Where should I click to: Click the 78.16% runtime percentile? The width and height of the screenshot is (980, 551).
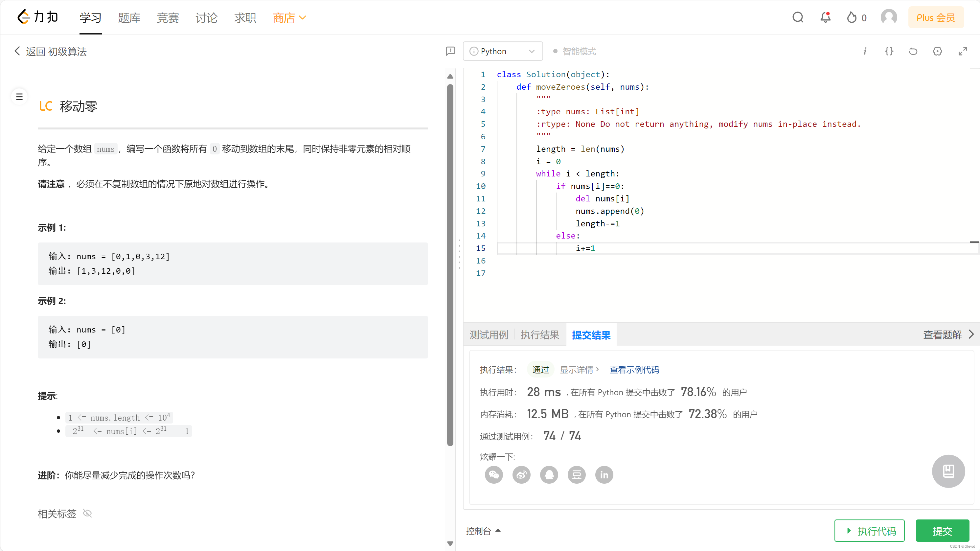pos(698,392)
